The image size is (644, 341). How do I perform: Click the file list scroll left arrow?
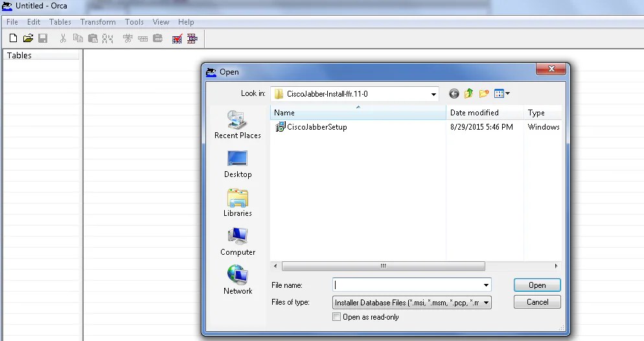[275, 266]
